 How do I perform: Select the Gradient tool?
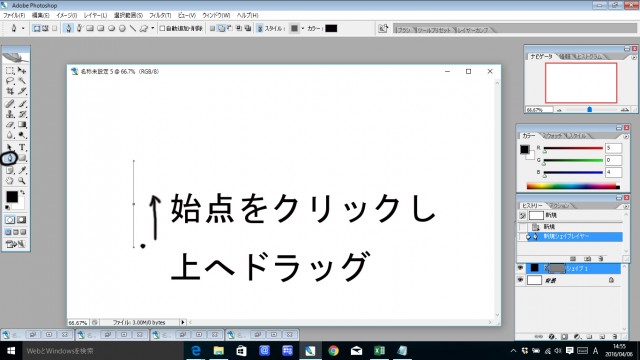click(22, 124)
